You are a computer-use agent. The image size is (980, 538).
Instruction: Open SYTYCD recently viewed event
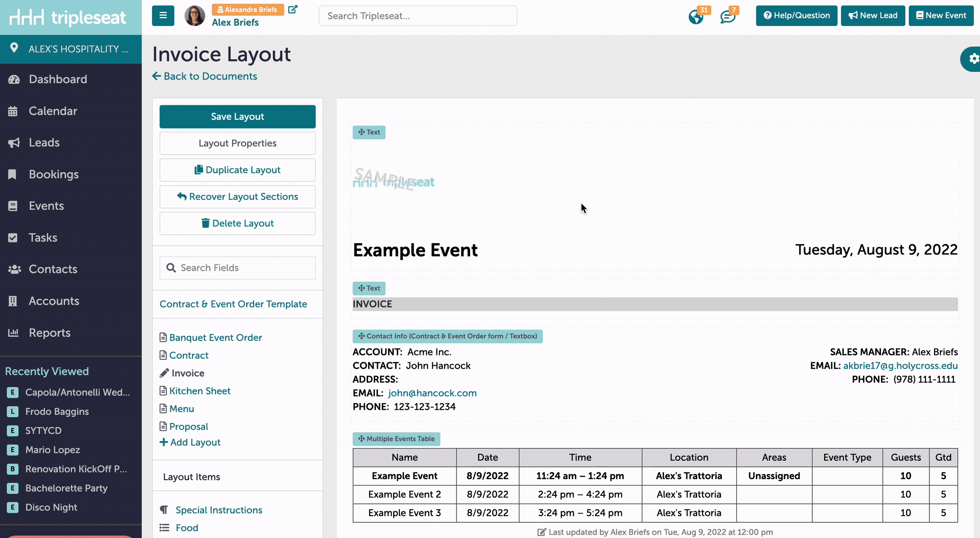[x=43, y=431]
